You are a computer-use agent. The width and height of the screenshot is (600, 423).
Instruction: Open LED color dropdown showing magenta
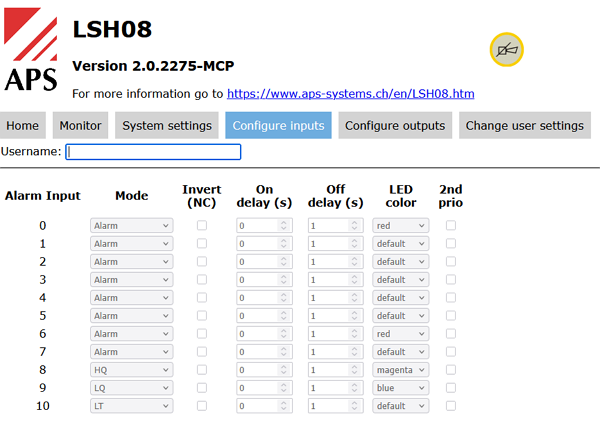(x=400, y=370)
